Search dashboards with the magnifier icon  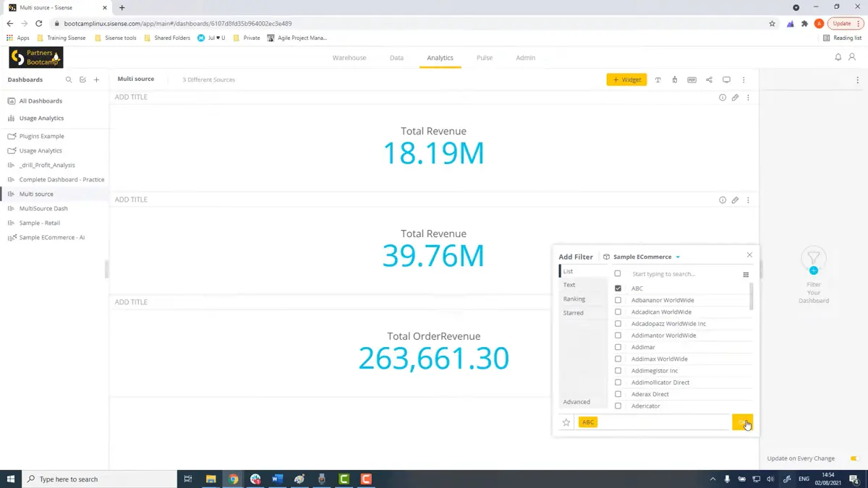(x=69, y=80)
